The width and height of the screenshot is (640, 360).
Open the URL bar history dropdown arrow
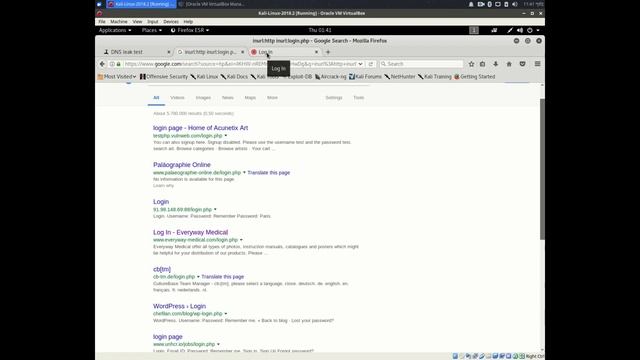tap(360, 64)
